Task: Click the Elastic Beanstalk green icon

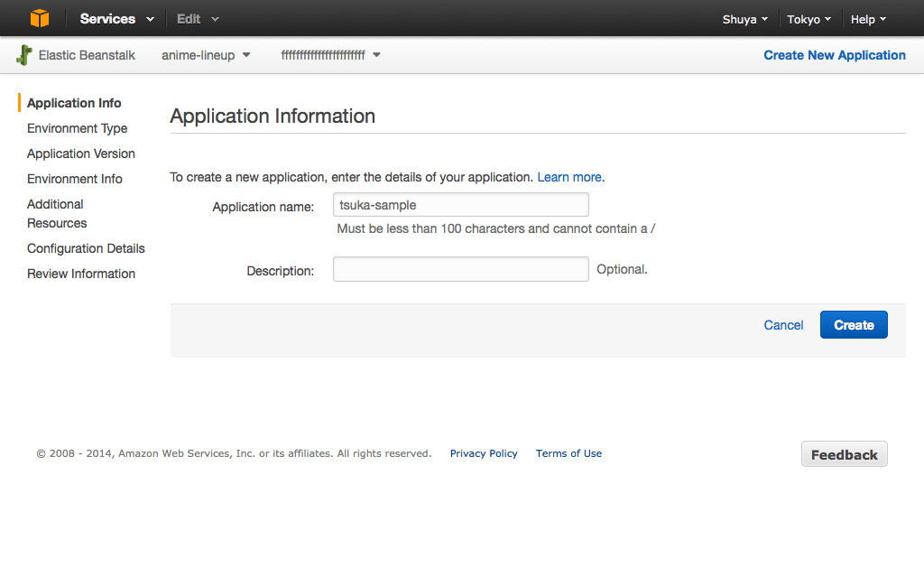Action: click(24, 55)
